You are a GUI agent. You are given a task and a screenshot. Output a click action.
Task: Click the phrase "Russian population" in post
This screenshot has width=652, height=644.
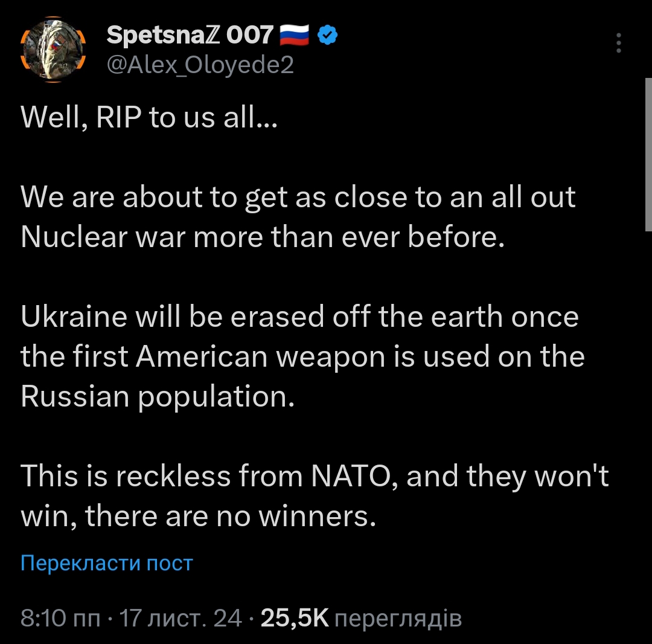click(157, 396)
